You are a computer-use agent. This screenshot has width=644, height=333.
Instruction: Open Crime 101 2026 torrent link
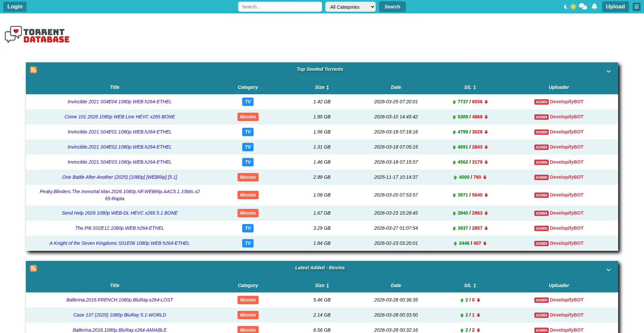coord(119,117)
